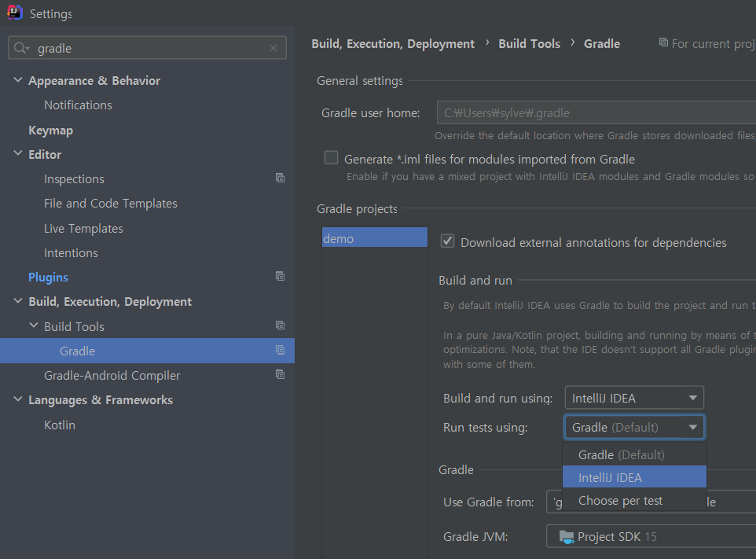This screenshot has width=756, height=559.
Task: Open Kotlin settings page
Action: click(59, 425)
